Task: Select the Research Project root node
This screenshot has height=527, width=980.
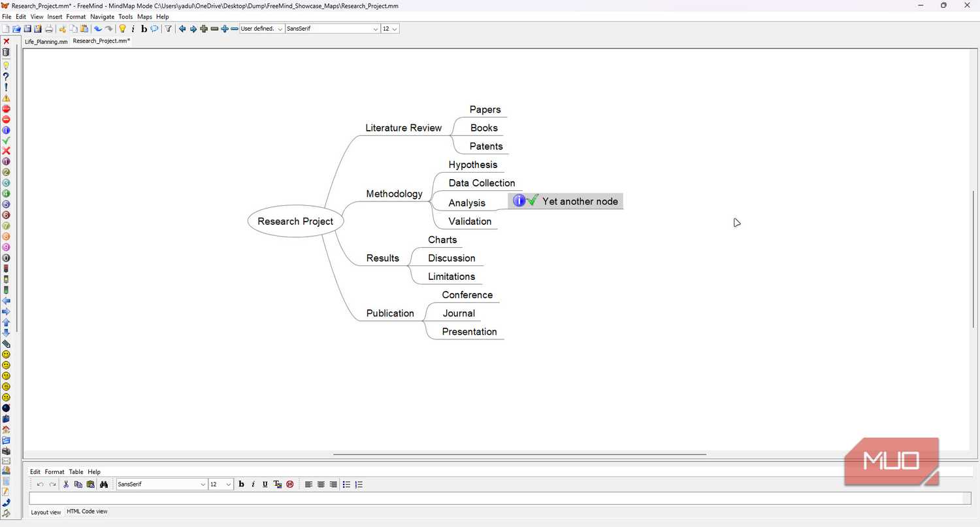Action: [x=295, y=222]
